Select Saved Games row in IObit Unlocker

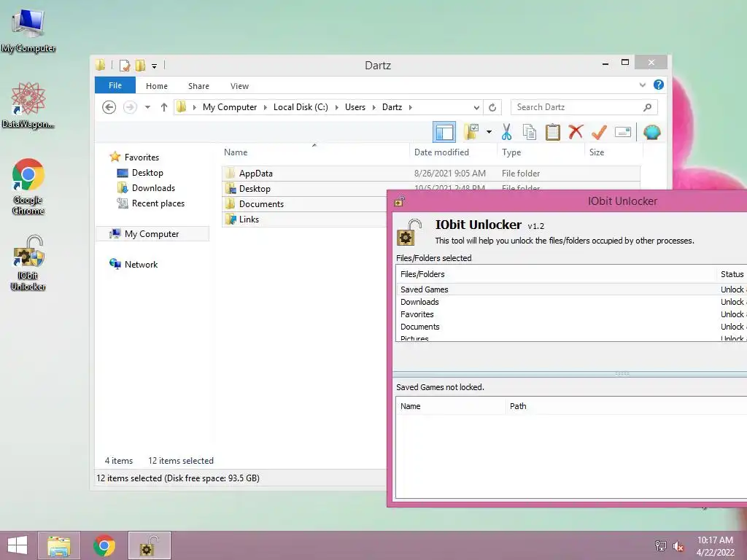[571, 289]
